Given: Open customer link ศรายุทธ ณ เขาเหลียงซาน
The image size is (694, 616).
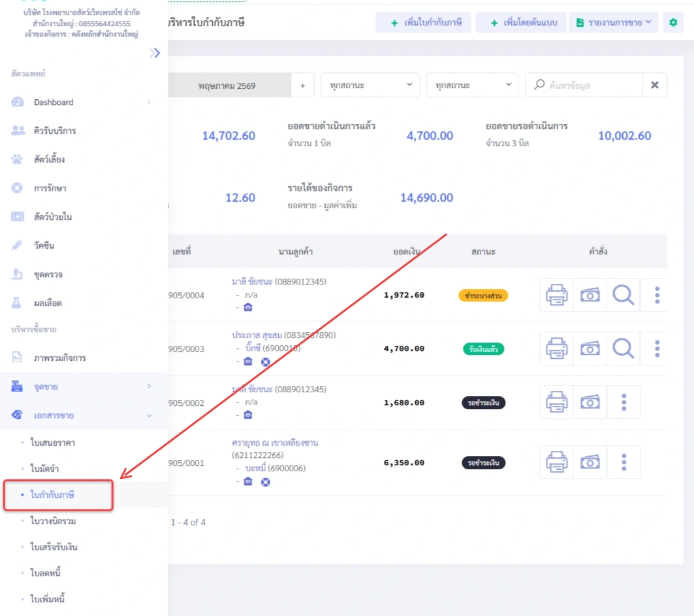Looking at the screenshot, I should pyautogui.click(x=275, y=442).
